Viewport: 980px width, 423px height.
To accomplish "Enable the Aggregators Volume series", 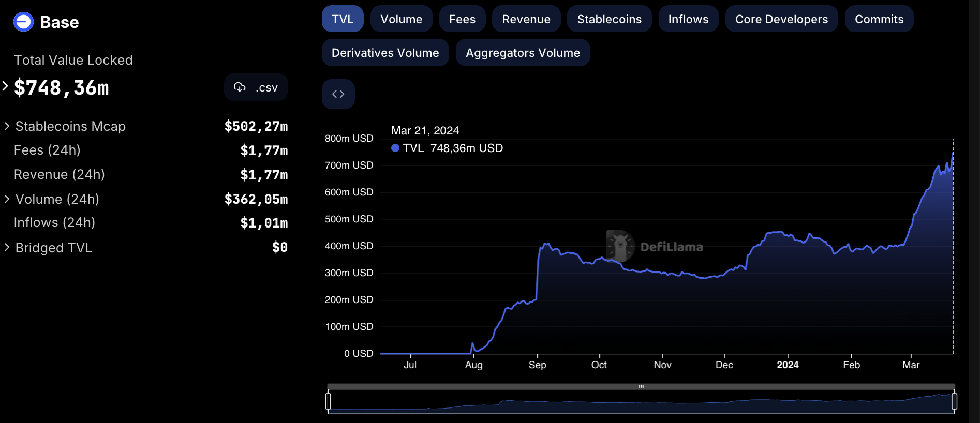I will [x=523, y=53].
